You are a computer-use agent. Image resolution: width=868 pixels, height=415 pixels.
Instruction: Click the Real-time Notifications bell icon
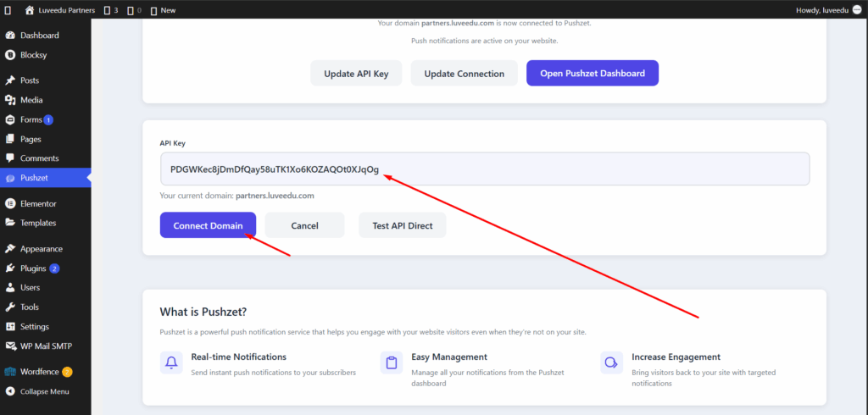[x=171, y=363]
